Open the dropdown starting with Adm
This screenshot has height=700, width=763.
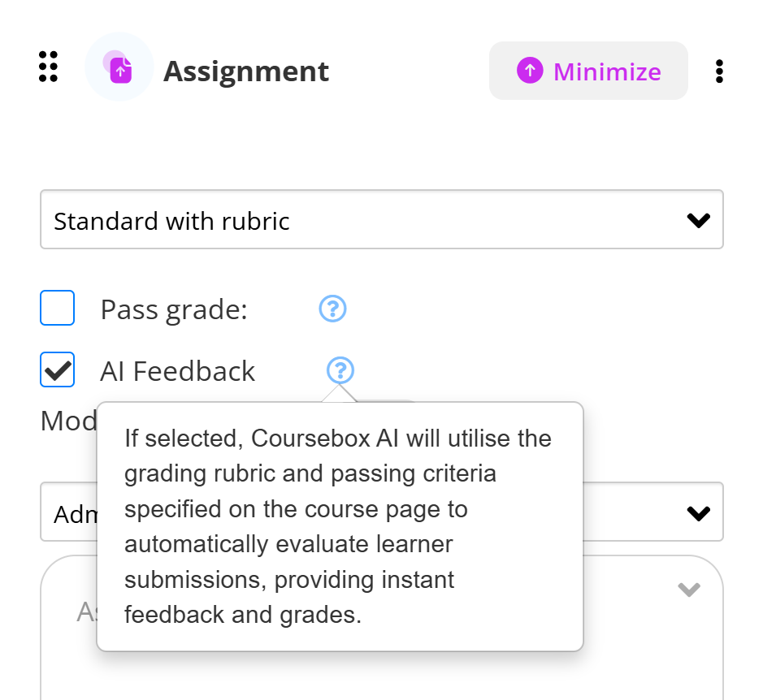pyautogui.click(x=69, y=513)
